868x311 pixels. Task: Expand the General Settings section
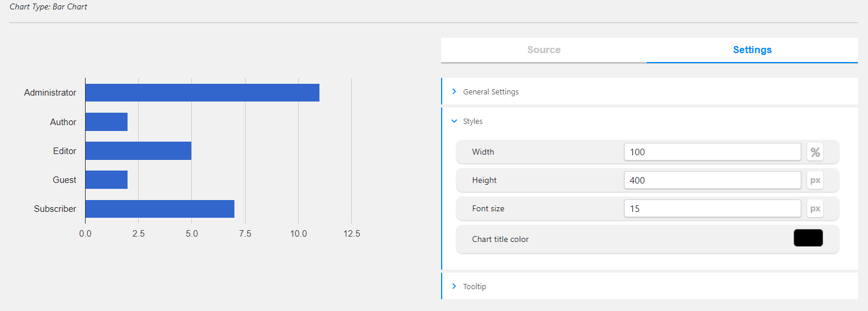tap(650, 91)
